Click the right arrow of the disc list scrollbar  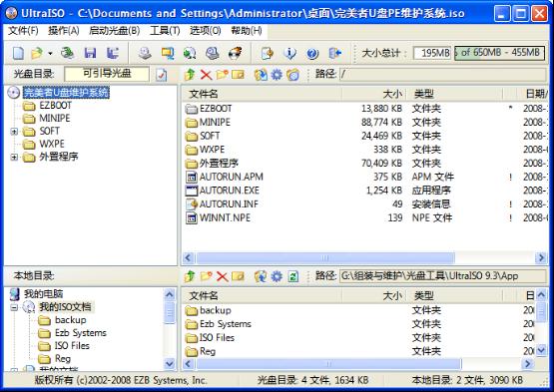(x=541, y=257)
